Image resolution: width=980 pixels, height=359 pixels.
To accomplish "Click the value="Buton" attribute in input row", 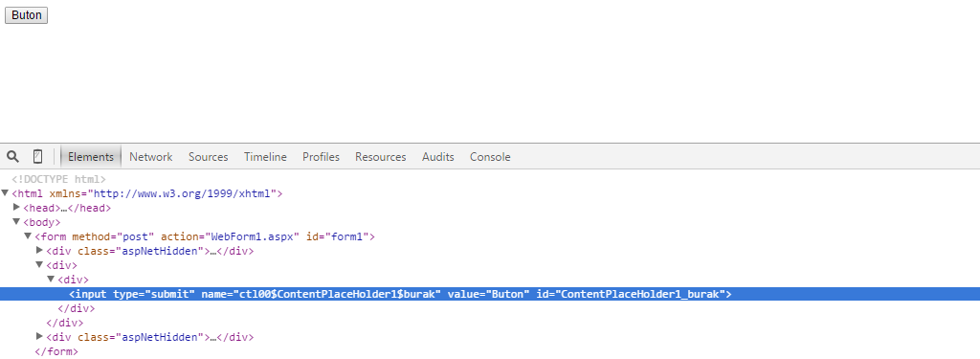I will coord(489,294).
